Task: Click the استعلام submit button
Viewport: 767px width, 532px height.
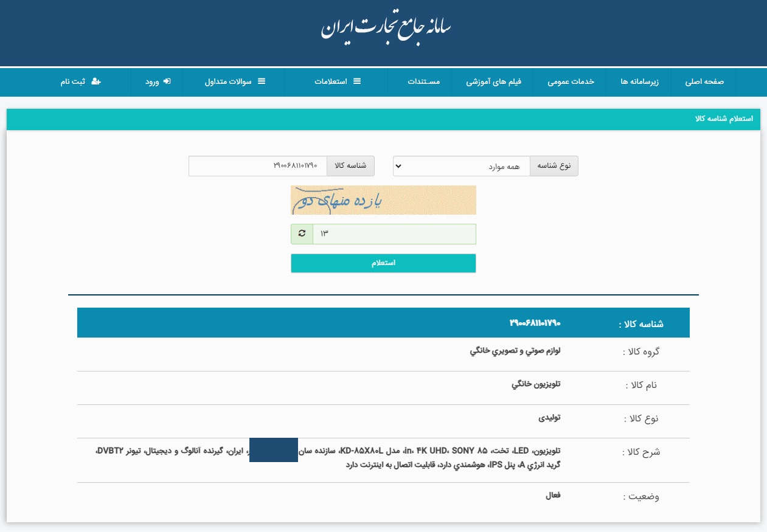Action: (383, 263)
